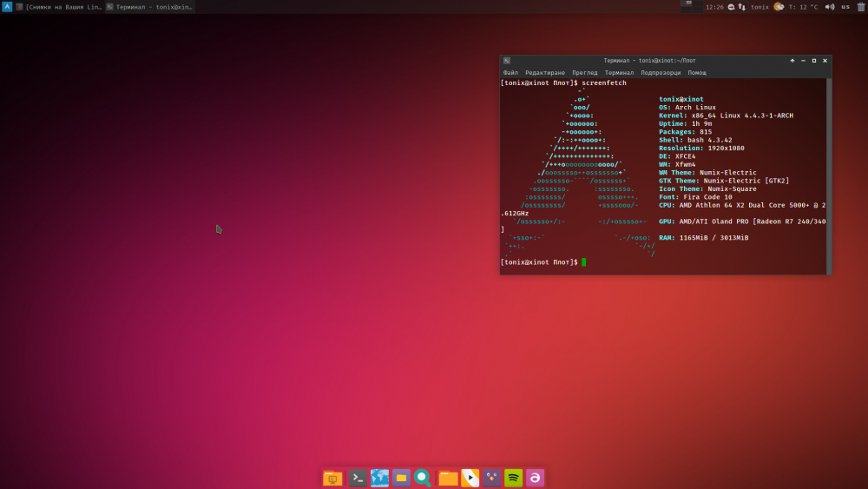Click the 'Shell: bash 4.3.42' line

pyautogui.click(x=695, y=140)
